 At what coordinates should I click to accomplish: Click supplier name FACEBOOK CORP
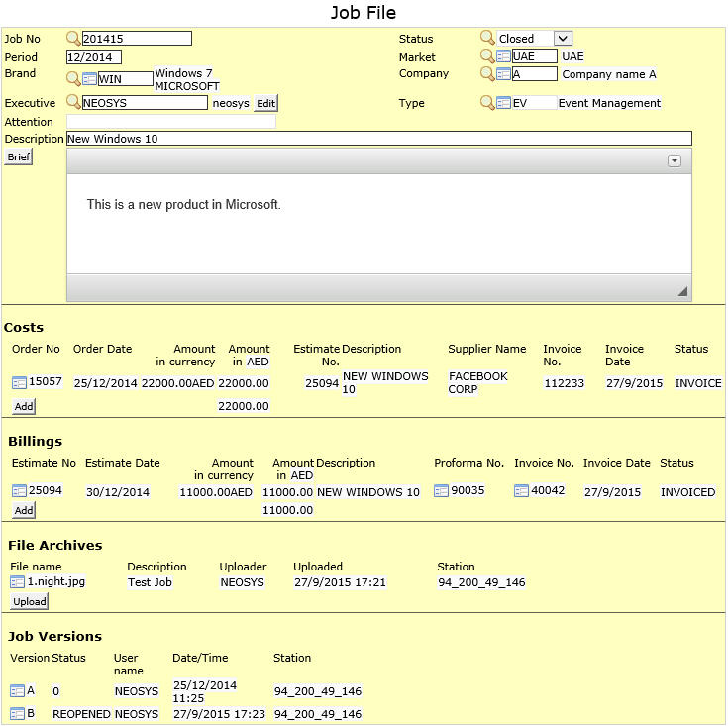point(477,383)
